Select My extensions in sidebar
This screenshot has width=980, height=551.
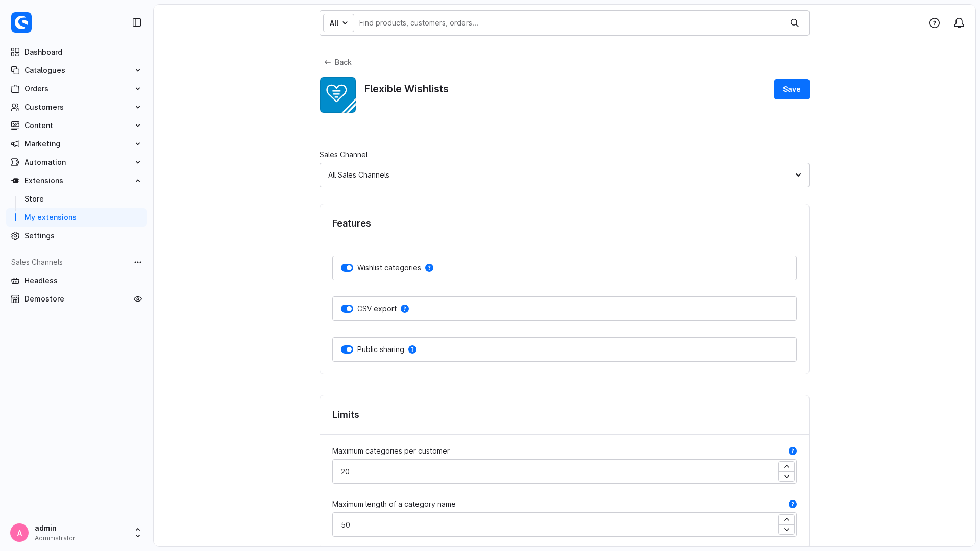tap(77, 217)
